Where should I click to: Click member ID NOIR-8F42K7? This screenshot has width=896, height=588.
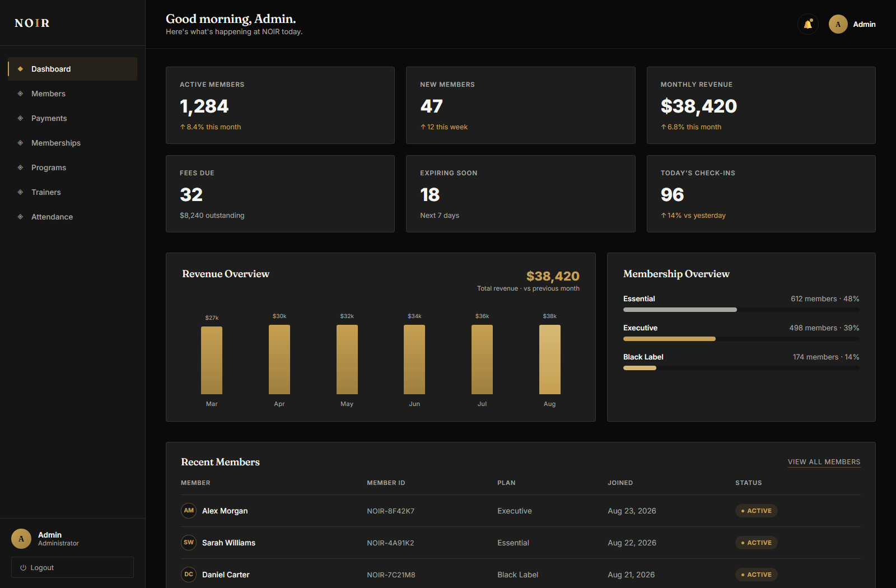[x=391, y=511]
